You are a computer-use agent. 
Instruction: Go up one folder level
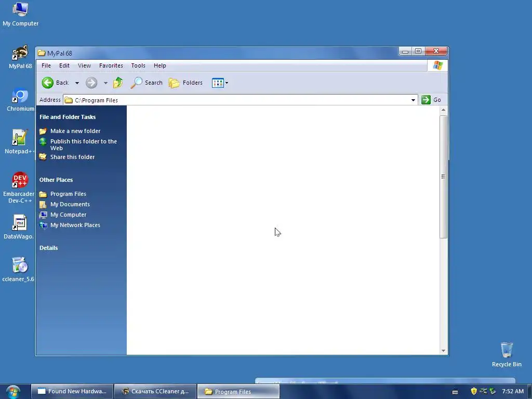[x=118, y=83]
